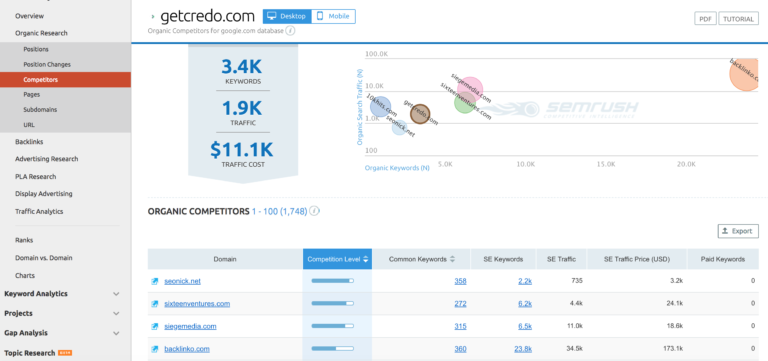
Task: Click the Paid Keywords column header
Action: [x=723, y=259]
